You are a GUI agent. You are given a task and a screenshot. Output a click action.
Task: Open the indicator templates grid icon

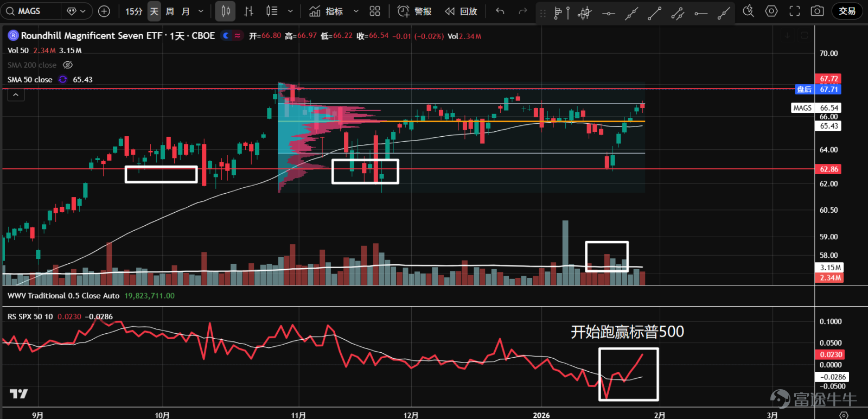tap(375, 11)
